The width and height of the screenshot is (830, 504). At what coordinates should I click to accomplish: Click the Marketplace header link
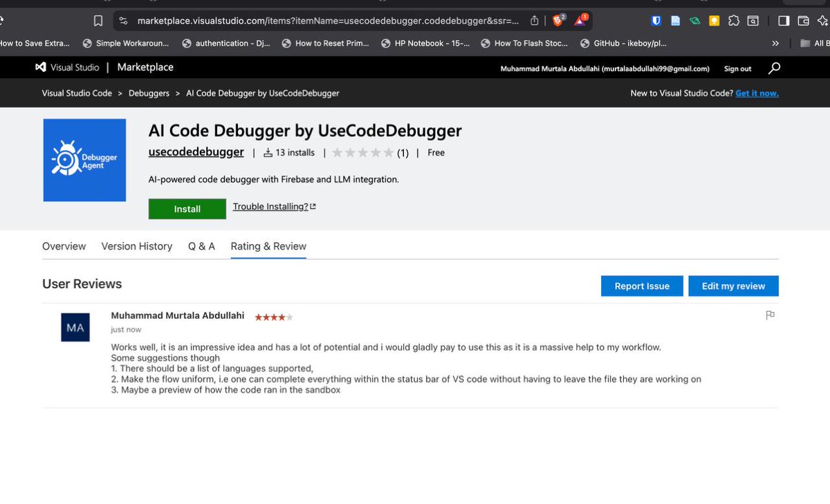pyautogui.click(x=145, y=67)
